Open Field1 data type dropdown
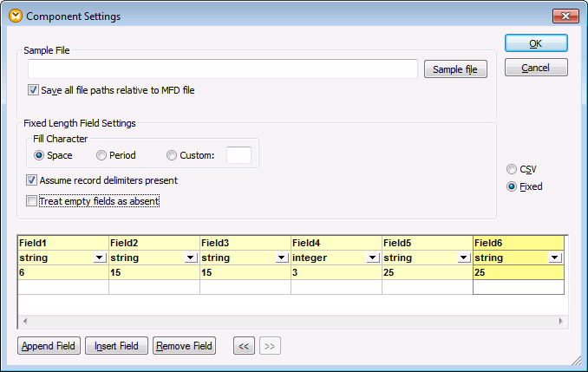Image resolution: width=588 pixels, height=372 pixels. [100, 258]
